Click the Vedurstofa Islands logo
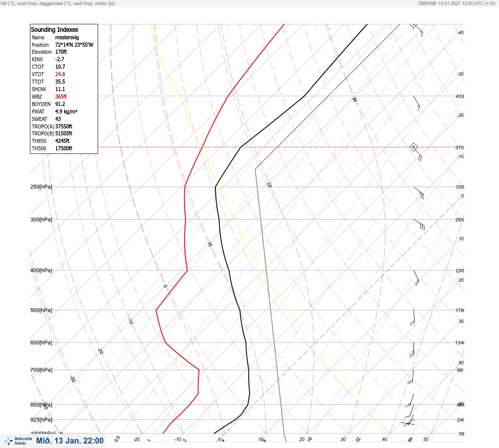The width and height of the screenshot is (499, 448). click(18, 441)
